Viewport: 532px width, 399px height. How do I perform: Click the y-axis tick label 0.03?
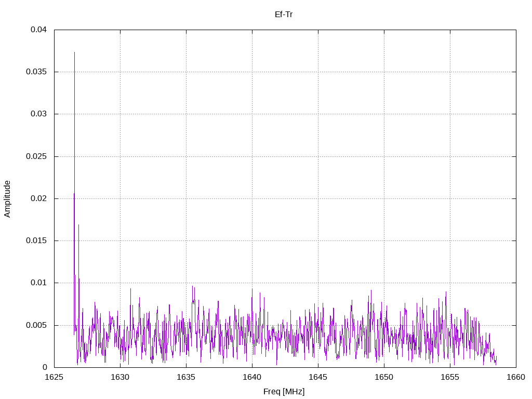[x=38, y=114]
